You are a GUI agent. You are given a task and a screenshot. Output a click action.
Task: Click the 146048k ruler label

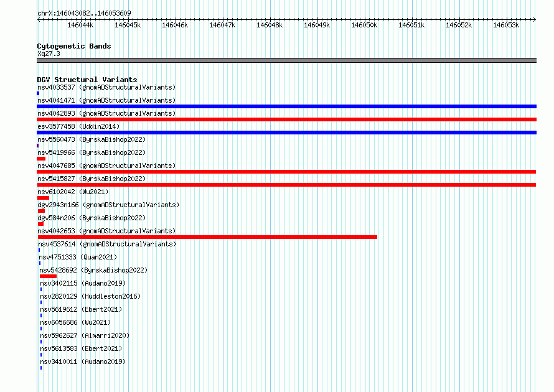pos(270,25)
